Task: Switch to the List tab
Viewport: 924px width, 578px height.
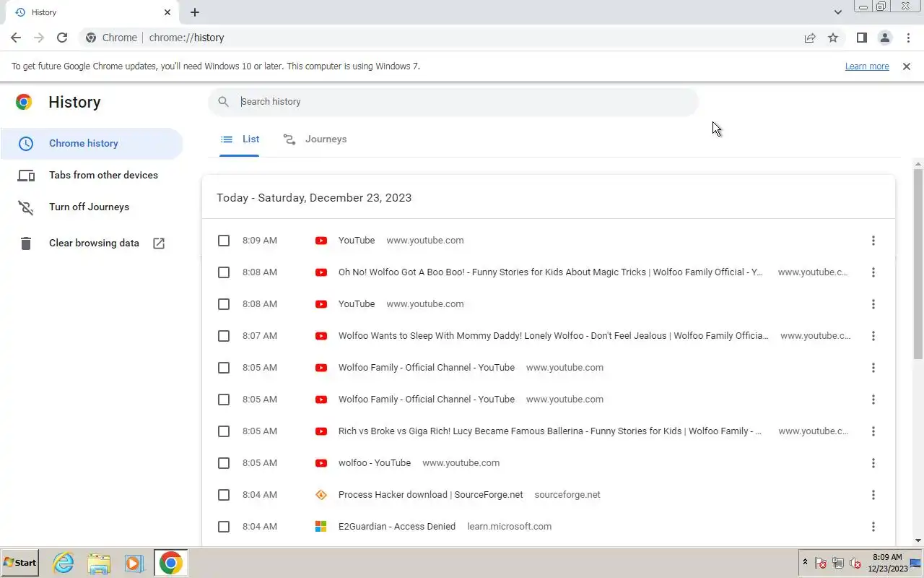Action: pos(240,139)
